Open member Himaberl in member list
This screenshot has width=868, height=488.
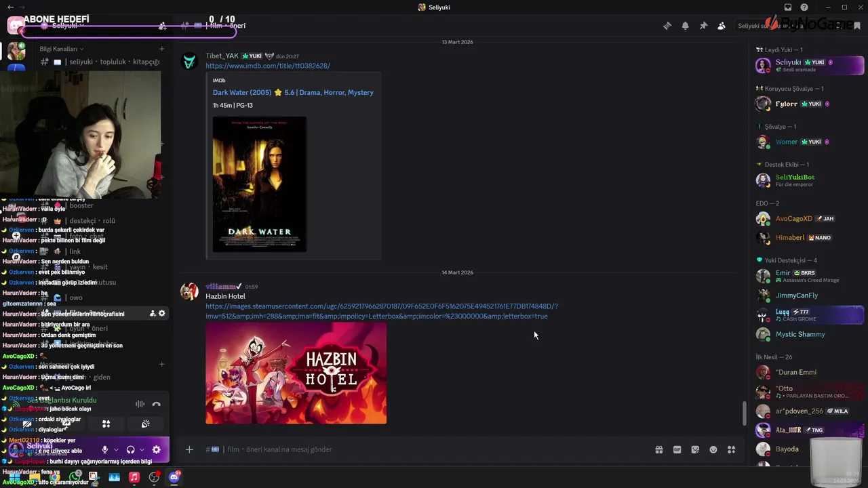809,237
